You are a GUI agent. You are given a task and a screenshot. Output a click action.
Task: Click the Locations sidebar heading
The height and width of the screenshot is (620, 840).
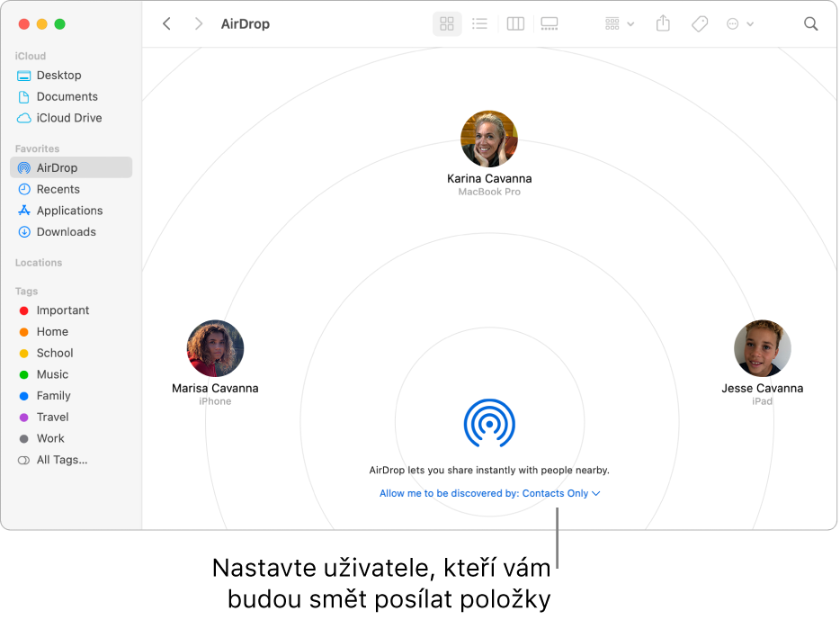[39, 263]
